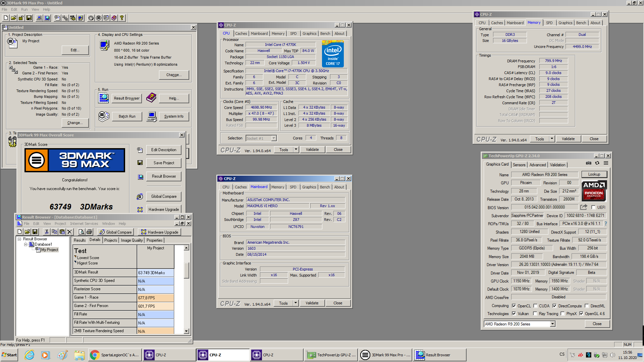
Task: Click the Cut scissors icon in Result Browser toolbar
Action: click(x=47, y=232)
